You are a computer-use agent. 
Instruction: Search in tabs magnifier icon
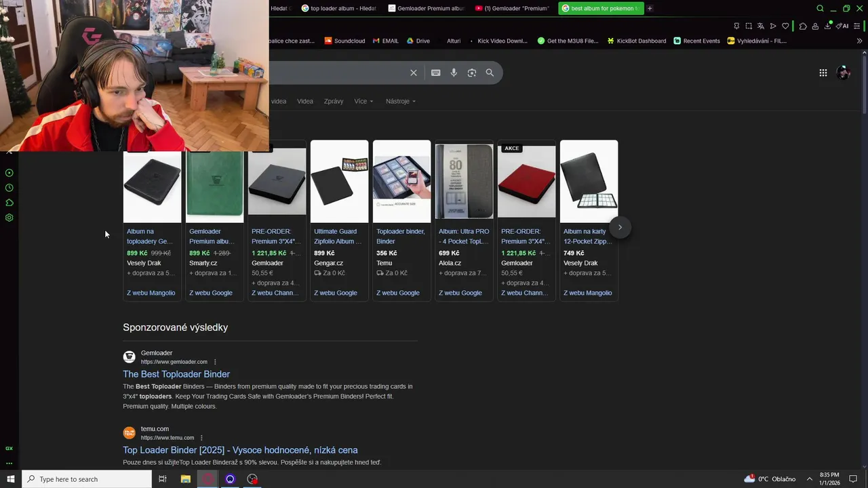pyautogui.click(x=820, y=8)
